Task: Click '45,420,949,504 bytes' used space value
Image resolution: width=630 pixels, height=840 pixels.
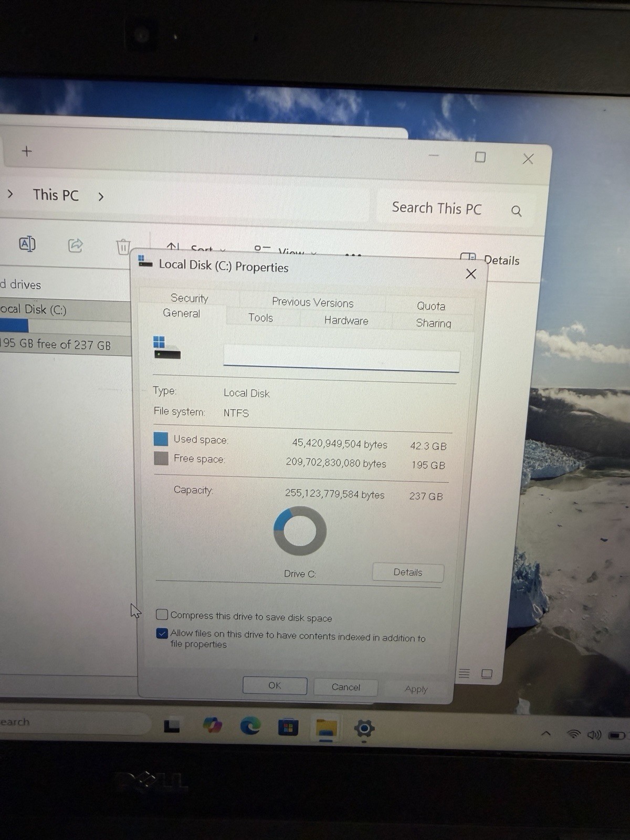Action: tap(340, 444)
